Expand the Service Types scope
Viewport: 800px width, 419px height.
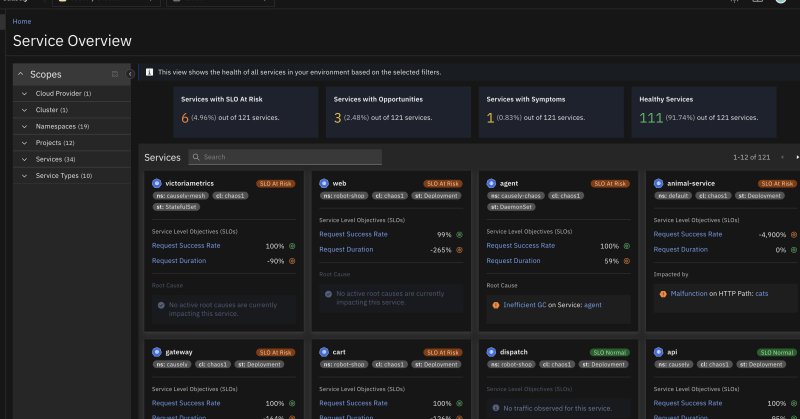(x=24, y=176)
